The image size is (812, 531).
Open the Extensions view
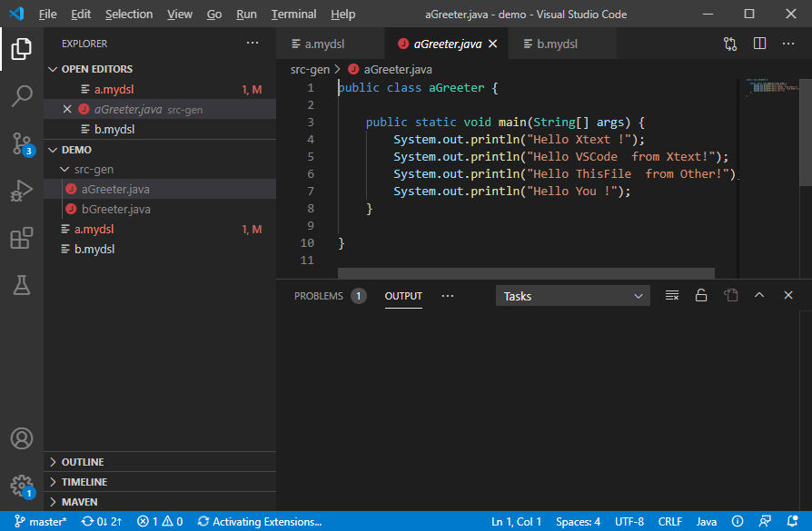[21, 238]
